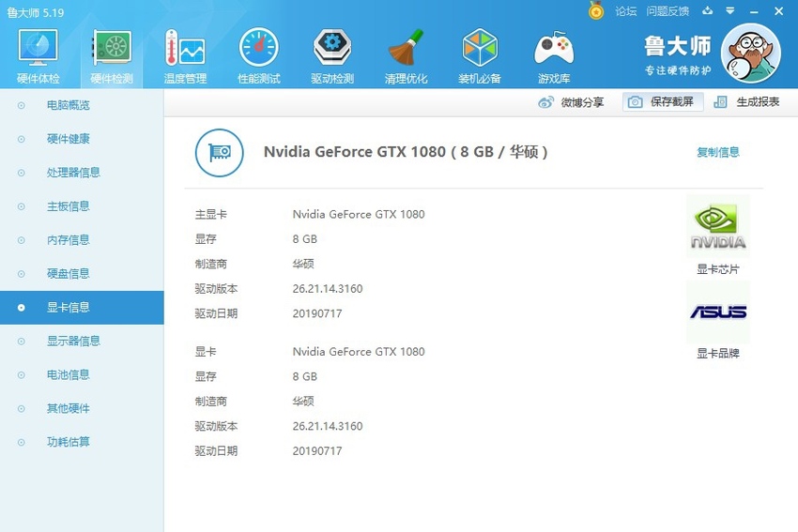Select 其他硬件 in the sidebar
This screenshot has height=532, width=798.
[x=82, y=408]
